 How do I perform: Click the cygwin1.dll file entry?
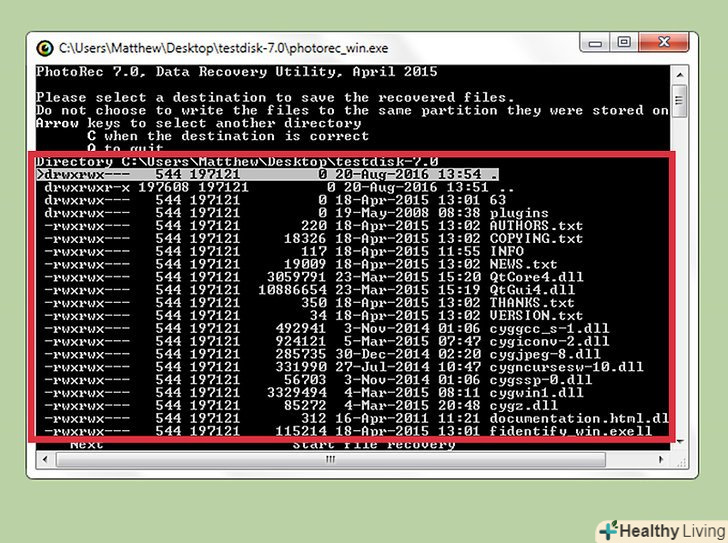click(x=314, y=393)
